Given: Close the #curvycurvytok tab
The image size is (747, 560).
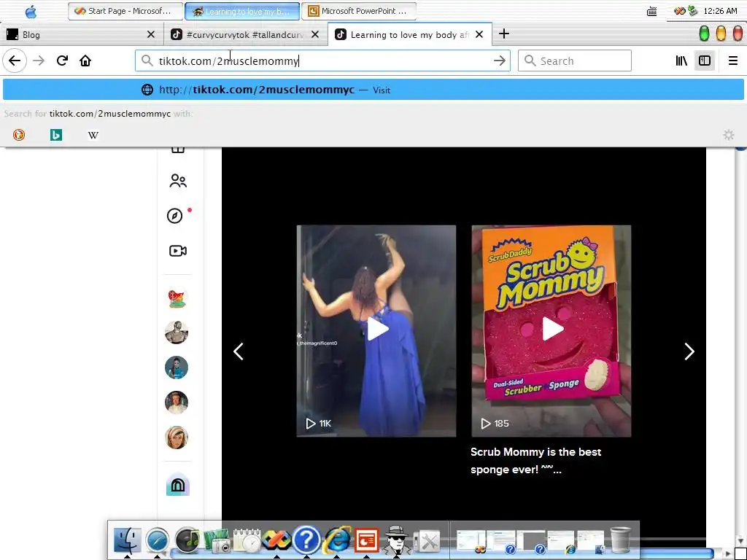Looking at the screenshot, I should tap(315, 34).
